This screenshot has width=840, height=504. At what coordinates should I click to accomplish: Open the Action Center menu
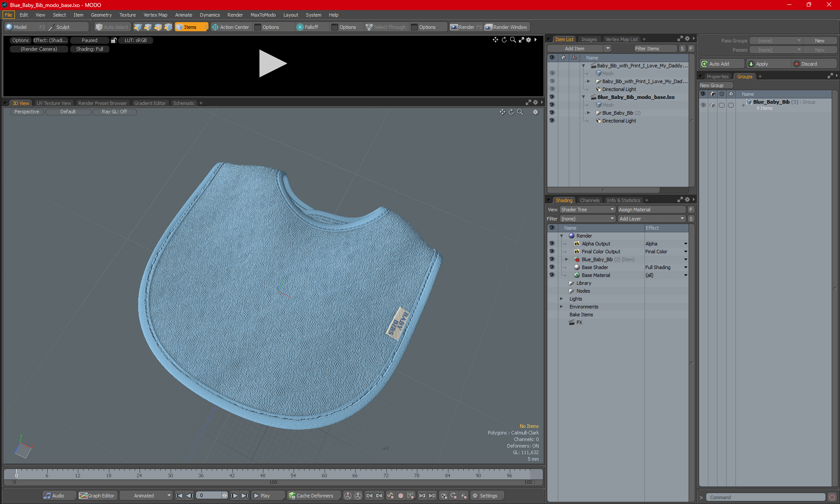pyautogui.click(x=231, y=27)
